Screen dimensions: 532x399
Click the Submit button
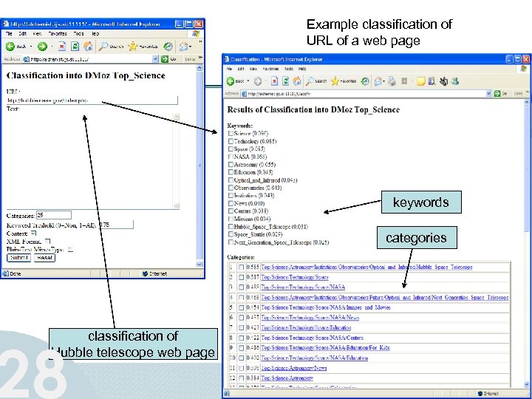[x=19, y=258]
